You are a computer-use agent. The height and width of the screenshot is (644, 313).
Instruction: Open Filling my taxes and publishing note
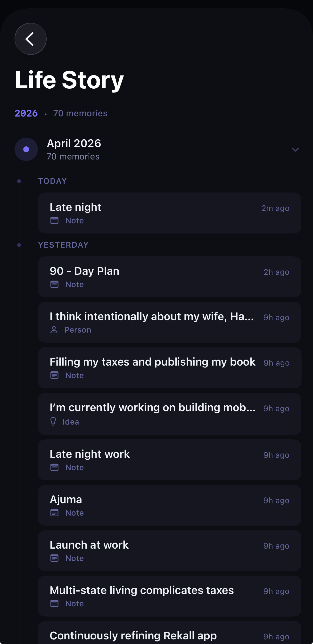pyautogui.click(x=169, y=368)
